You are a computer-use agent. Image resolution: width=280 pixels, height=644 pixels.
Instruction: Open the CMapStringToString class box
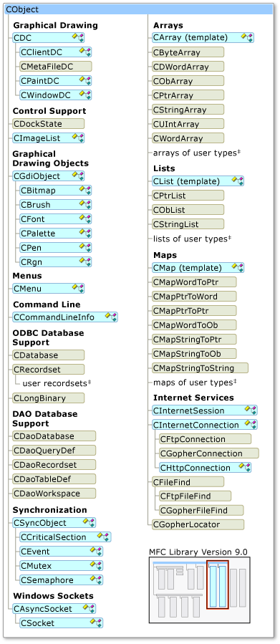[x=200, y=367]
